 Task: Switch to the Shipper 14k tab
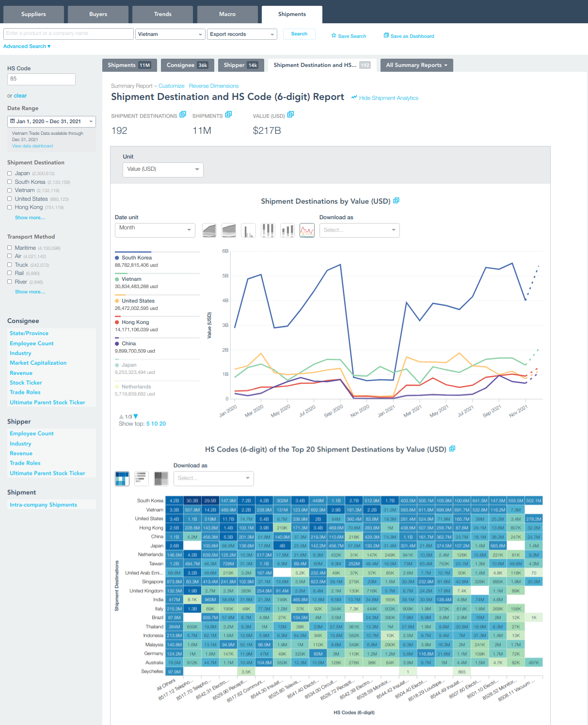tap(241, 65)
